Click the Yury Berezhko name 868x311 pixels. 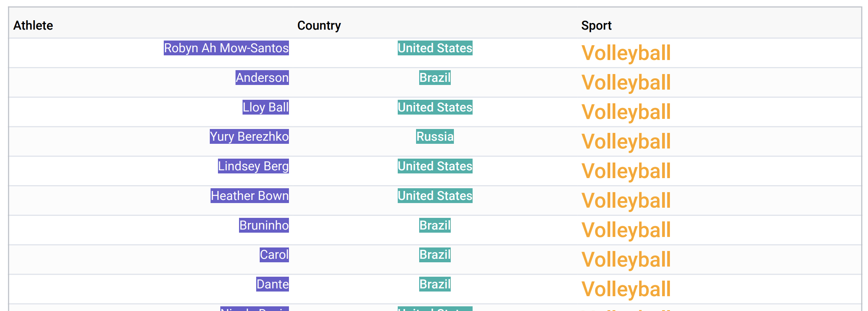pos(249,136)
